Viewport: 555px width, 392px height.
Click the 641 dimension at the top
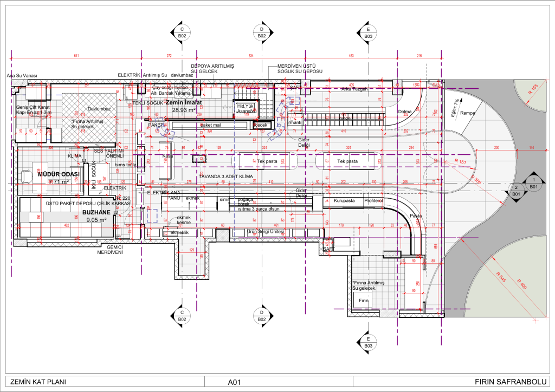pyautogui.click(x=76, y=56)
